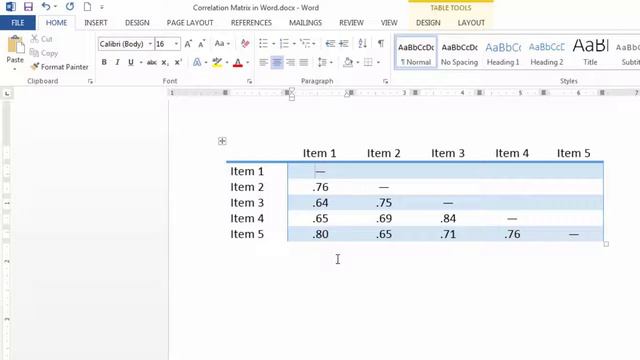Screen dimensions: 640x360
Task: Apply the Title style
Action: (x=590, y=52)
